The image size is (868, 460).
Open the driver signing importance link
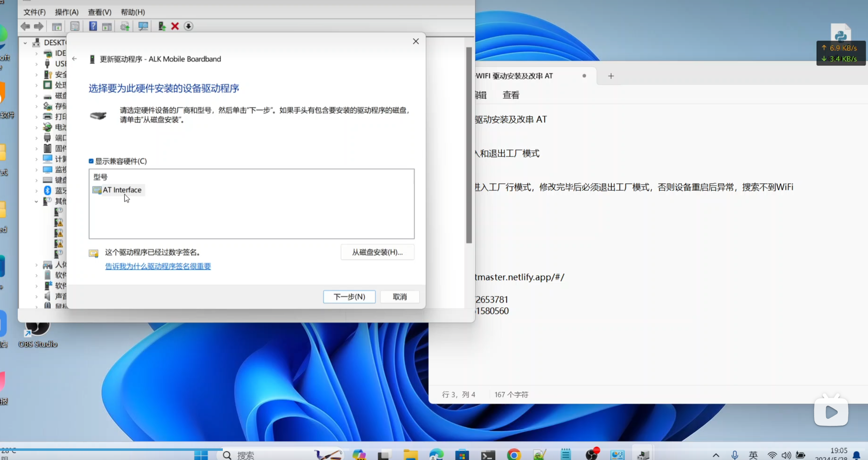[158, 266]
